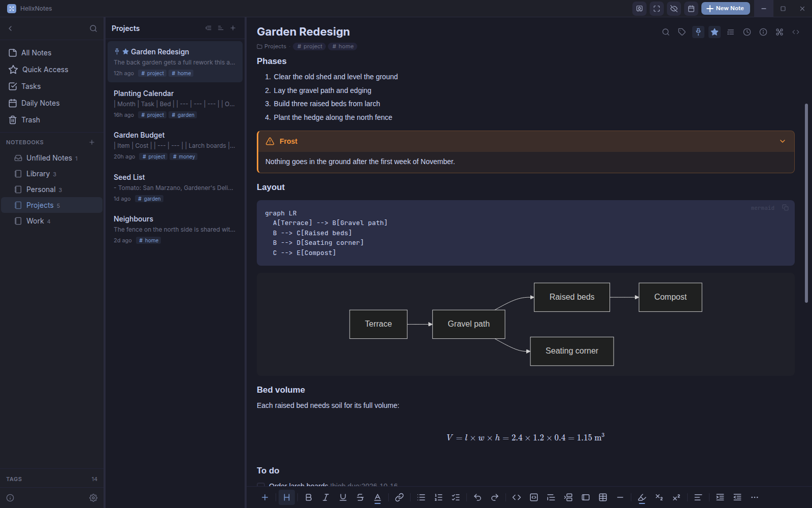Image resolution: width=812 pixels, height=508 pixels.
Task: Toggle italic formatting
Action: [326, 497]
